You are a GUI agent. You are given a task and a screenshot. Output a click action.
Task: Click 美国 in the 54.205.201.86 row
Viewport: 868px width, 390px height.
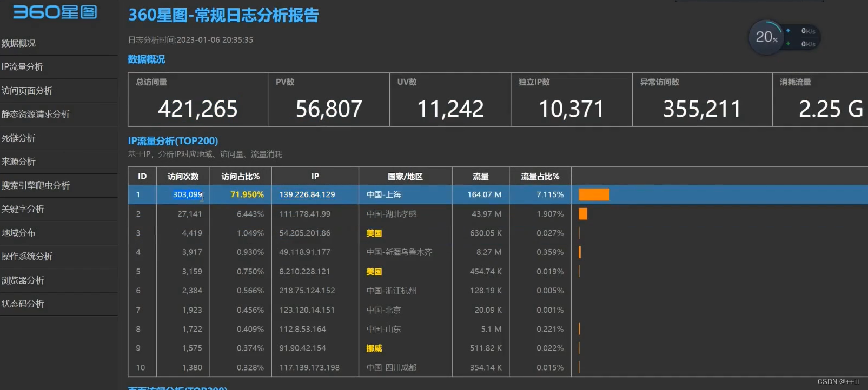pos(374,233)
